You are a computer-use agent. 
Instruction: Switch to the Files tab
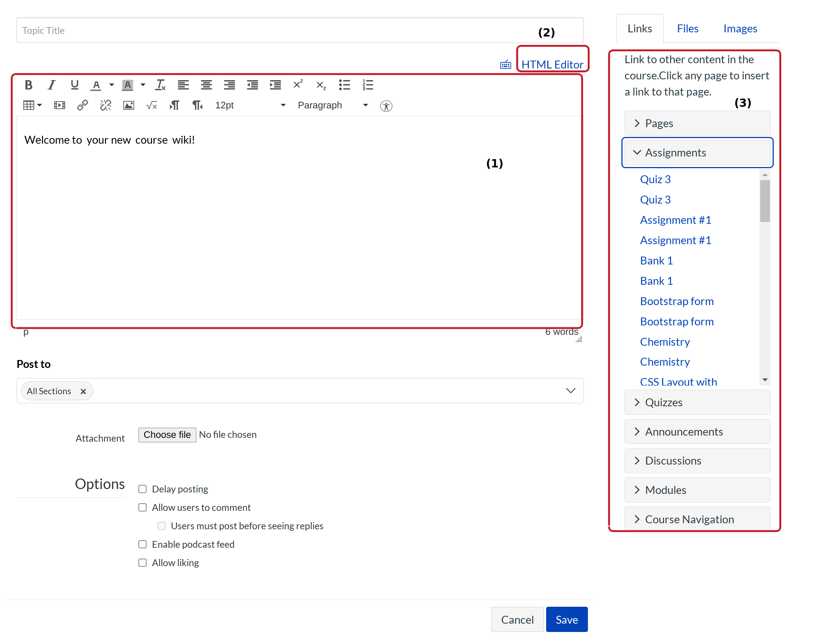point(688,29)
